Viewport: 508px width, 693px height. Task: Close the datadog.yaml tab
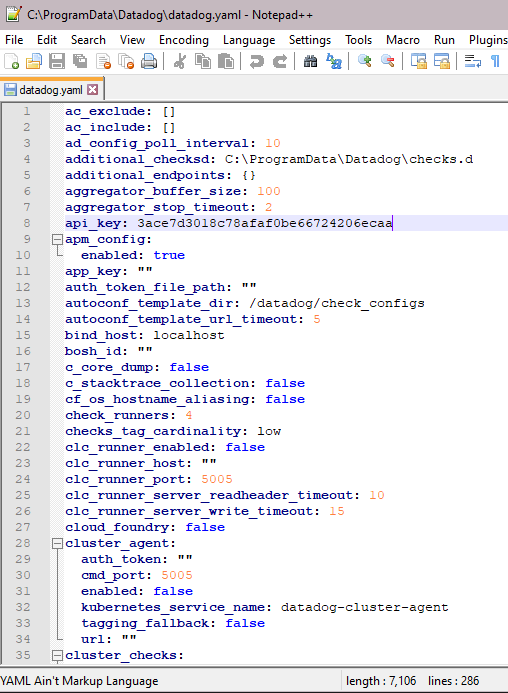click(x=92, y=90)
